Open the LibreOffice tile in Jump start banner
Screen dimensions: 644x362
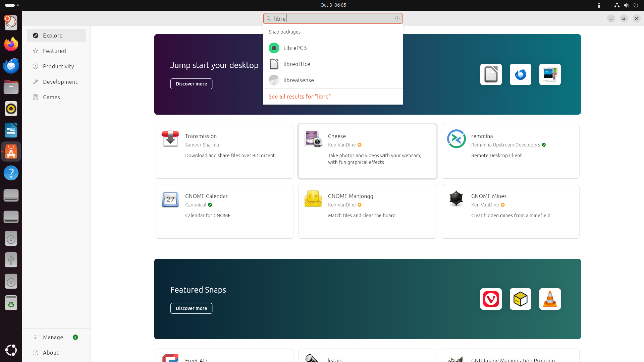point(491,74)
